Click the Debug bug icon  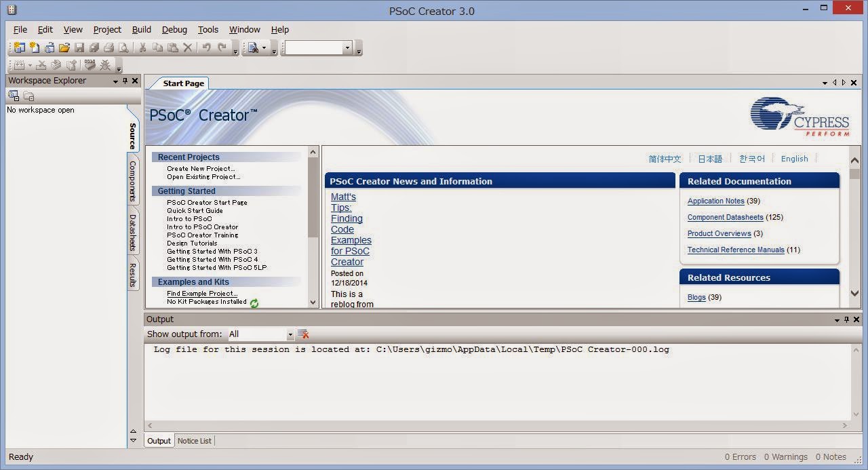[x=105, y=65]
